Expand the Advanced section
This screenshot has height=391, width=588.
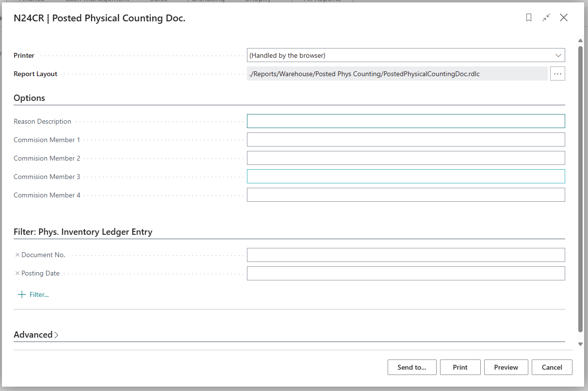click(36, 335)
